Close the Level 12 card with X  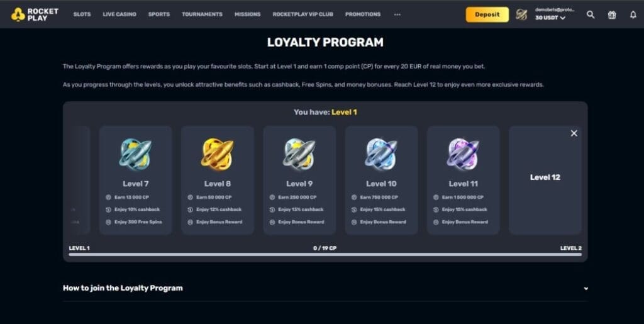574,133
